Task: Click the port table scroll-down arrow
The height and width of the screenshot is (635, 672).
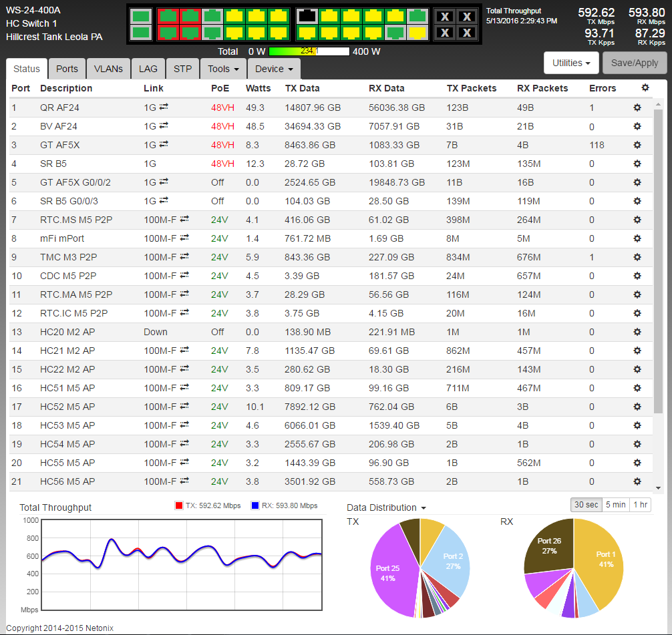Action: pos(658,488)
